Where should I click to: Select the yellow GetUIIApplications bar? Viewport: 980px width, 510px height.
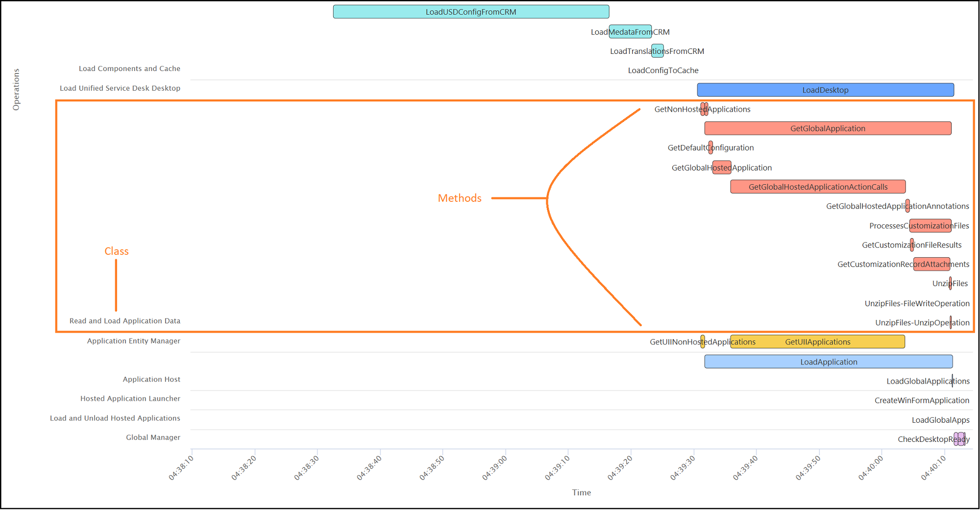pos(818,342)
